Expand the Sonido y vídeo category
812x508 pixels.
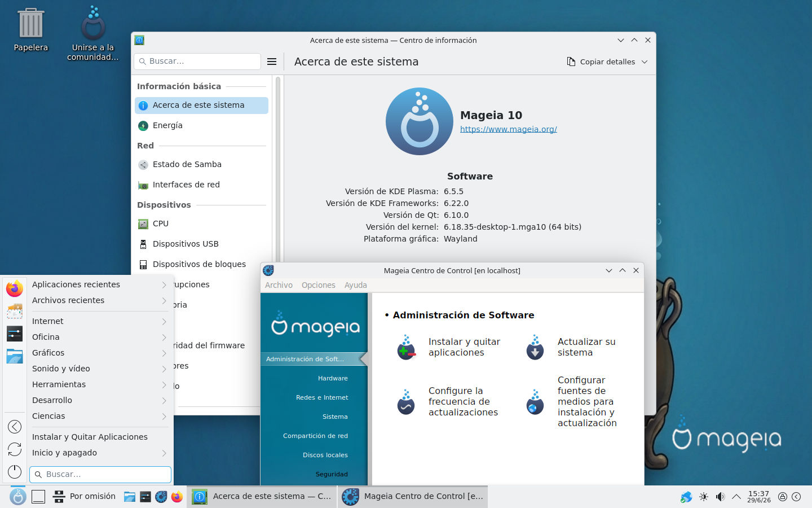(99, 369)
